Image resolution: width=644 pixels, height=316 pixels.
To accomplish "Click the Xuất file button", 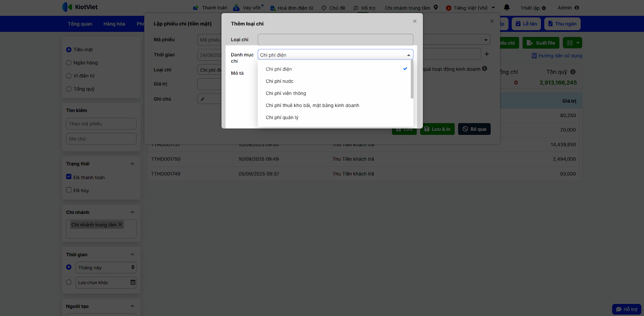I will (x=541, y=43).
